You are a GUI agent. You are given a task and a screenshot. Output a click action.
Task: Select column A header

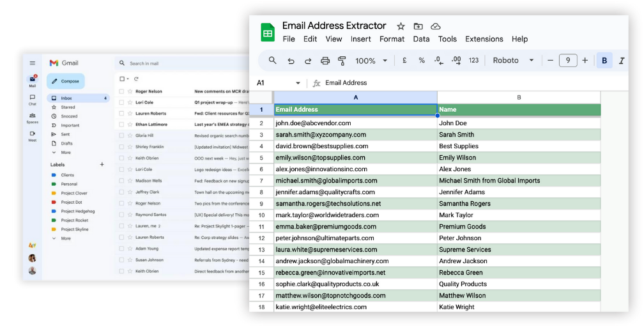(x=356, y=97)
